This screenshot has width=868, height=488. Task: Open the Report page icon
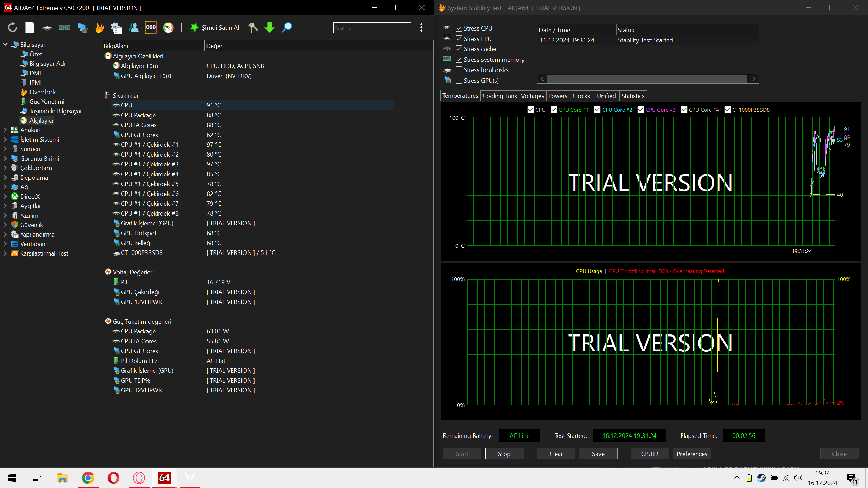(x=30, y=27)
